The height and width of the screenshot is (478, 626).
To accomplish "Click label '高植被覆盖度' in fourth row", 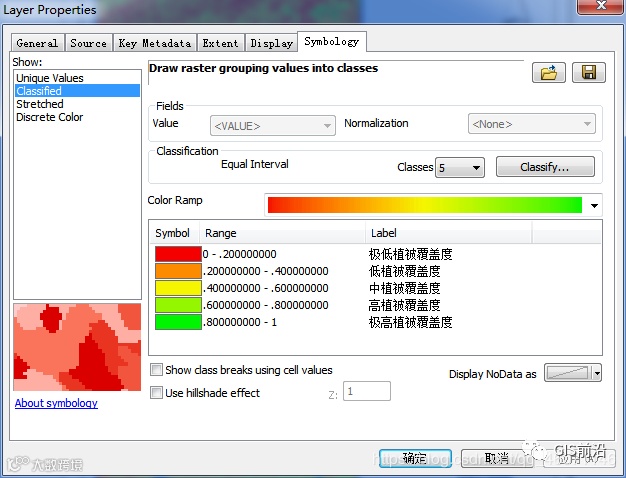I will click(404, 305).
